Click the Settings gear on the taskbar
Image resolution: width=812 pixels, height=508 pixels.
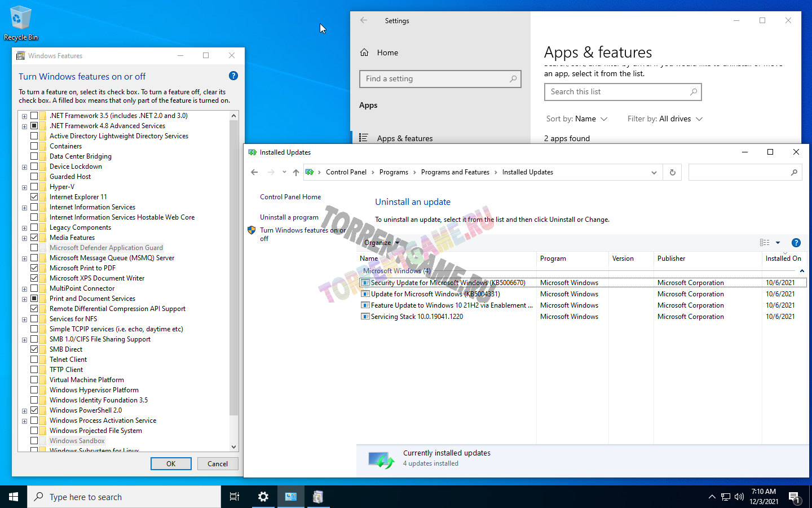coord(263,497)
